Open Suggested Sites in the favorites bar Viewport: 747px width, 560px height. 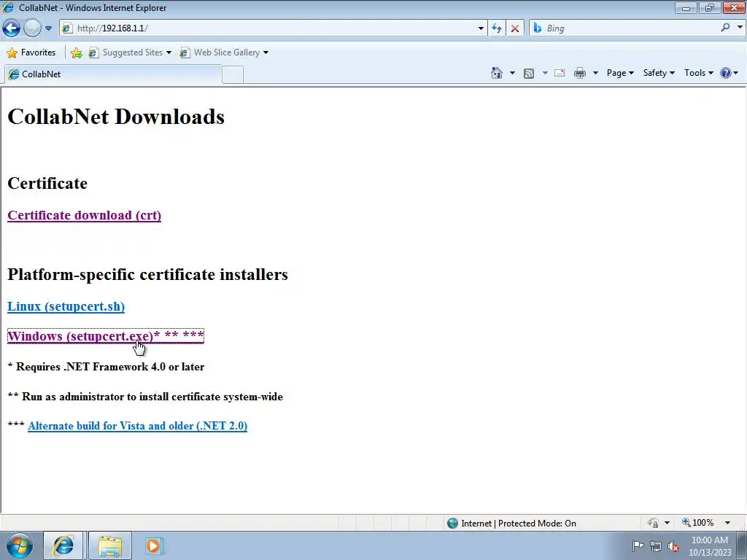click(x=130, y=52)
